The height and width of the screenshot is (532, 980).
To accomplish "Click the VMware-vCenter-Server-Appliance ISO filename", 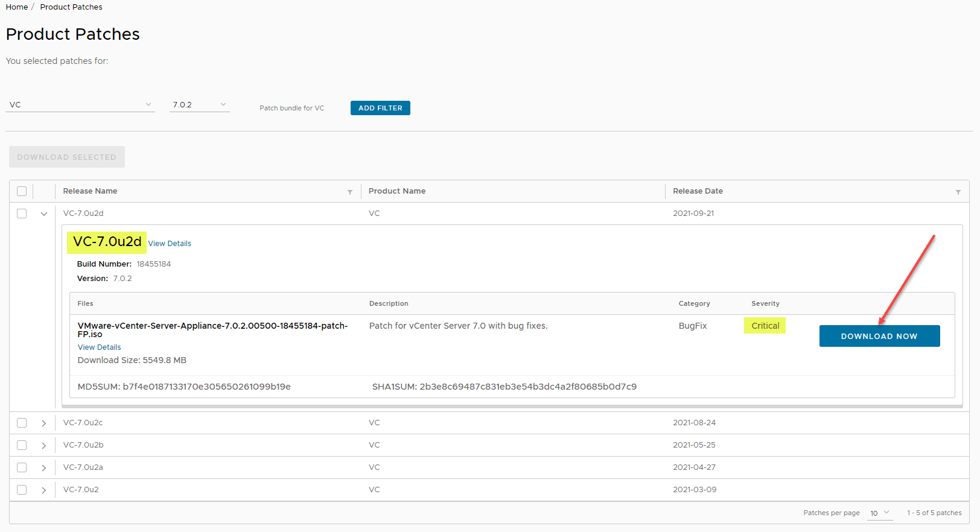I will (x=212, y=330).
